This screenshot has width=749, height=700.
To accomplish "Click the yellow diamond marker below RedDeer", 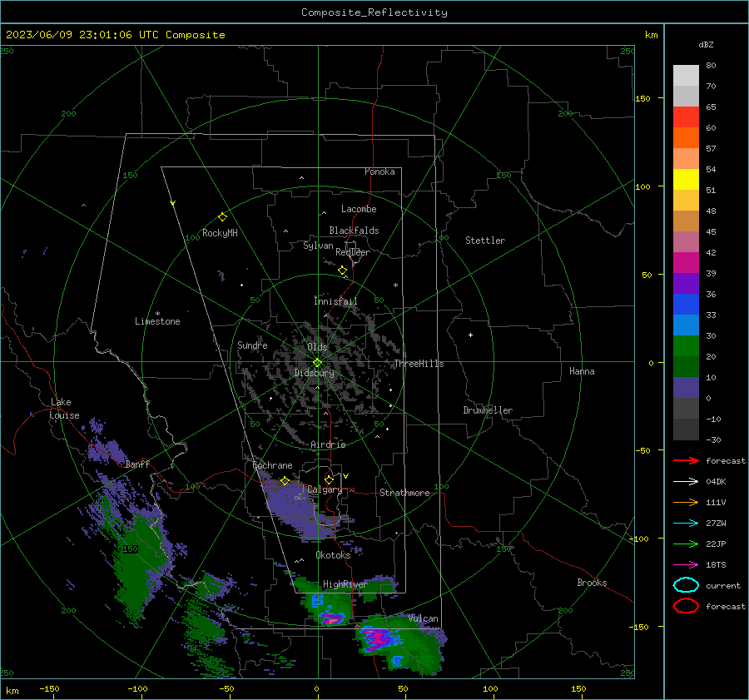I will coord(342,271).
